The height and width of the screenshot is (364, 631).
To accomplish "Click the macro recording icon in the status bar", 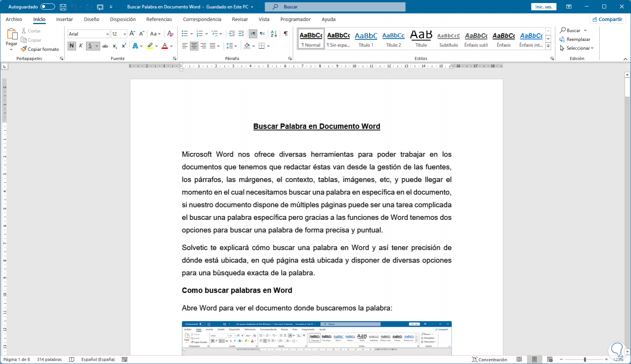I will [x=124, y=359].
